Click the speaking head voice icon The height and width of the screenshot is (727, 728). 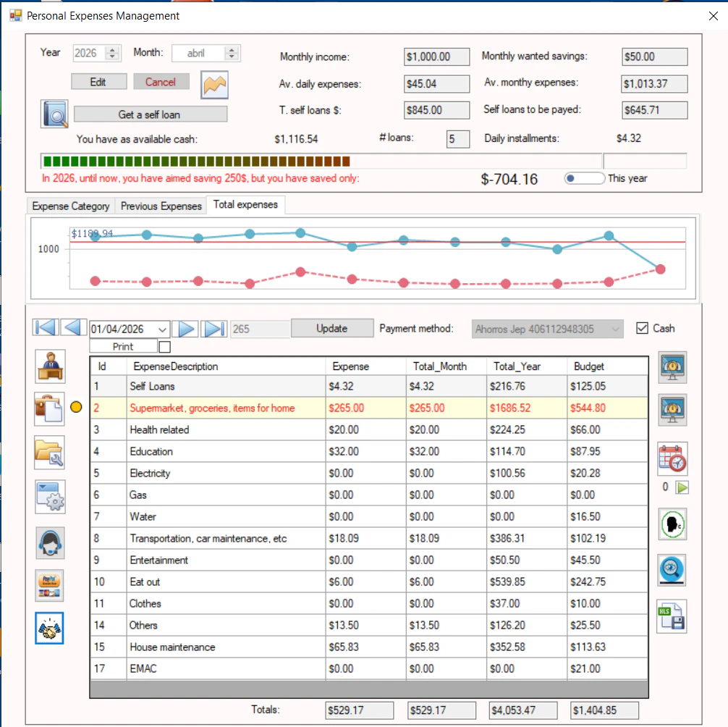(672, 524)
